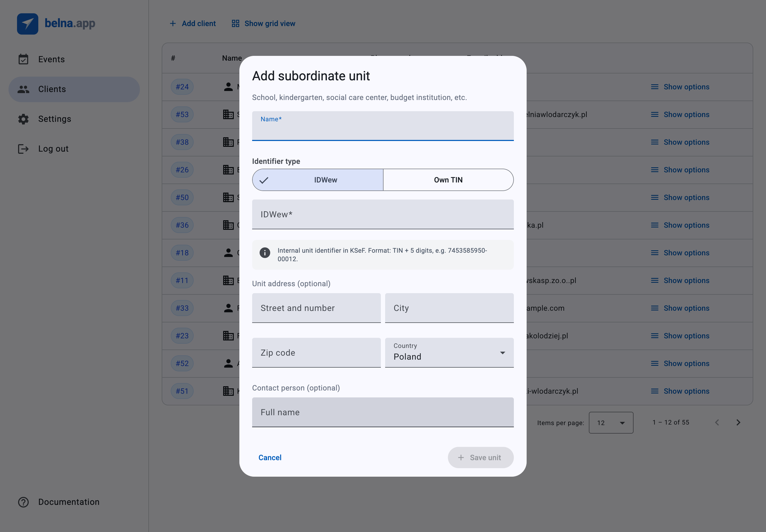Click building icon in row #53

pos(228,114)
